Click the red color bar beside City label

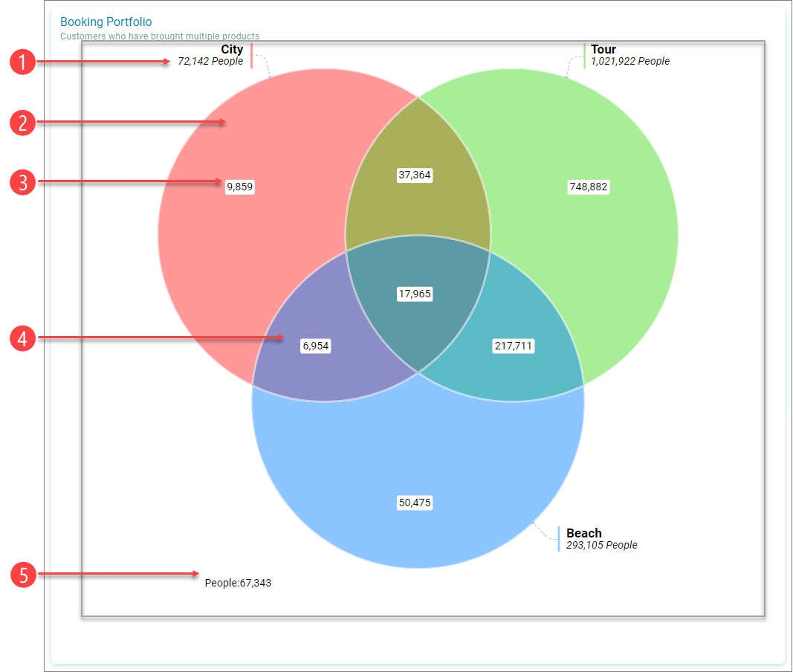[x=251, y=56]
